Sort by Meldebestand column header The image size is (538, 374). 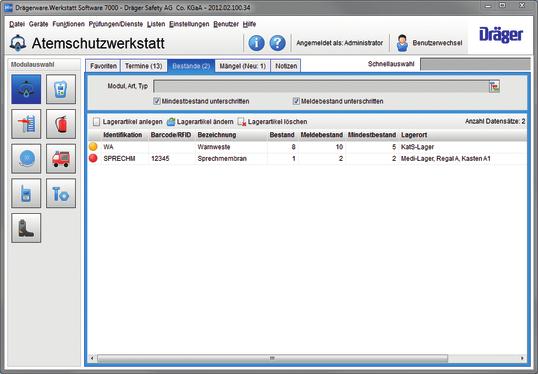click(321, 135)
